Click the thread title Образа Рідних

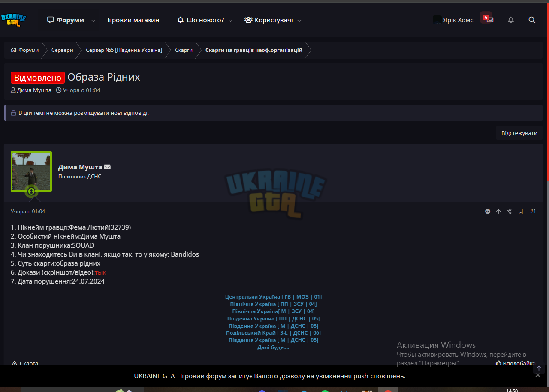(x=104, y=77)
